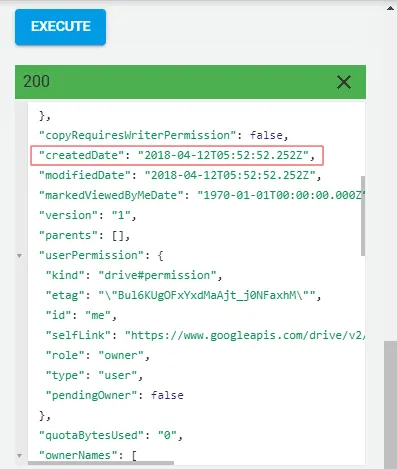Click the "copyRequiresWriterPermission" key

click(x=138, y=135)
